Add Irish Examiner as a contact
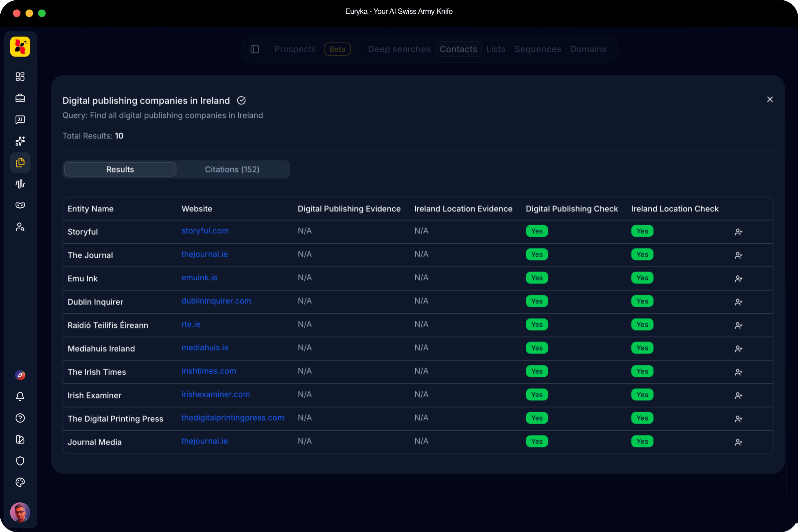This screenshot has width=798, height=532. point(738,396)
